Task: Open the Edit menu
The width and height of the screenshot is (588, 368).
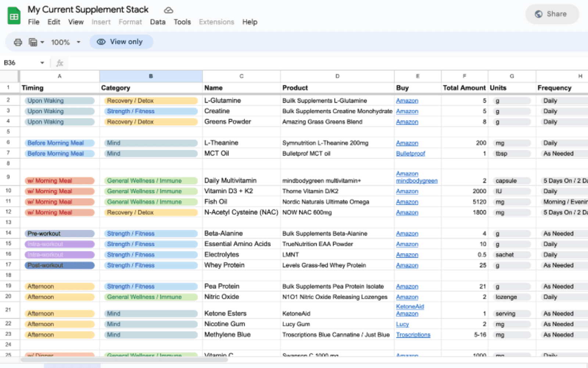Action: click(x=54, y=22)
